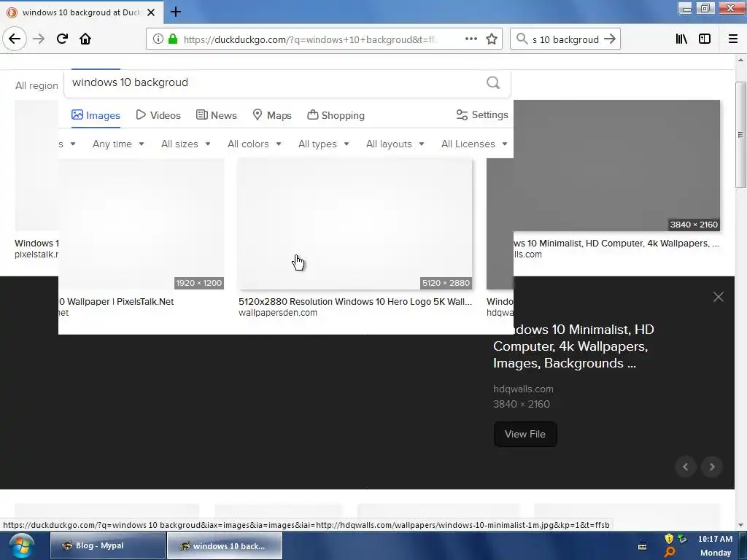Open the 3840 × 2160 image thumbnail
The height and width of the screenshot is (560, 747).
[x=616, y=166]
